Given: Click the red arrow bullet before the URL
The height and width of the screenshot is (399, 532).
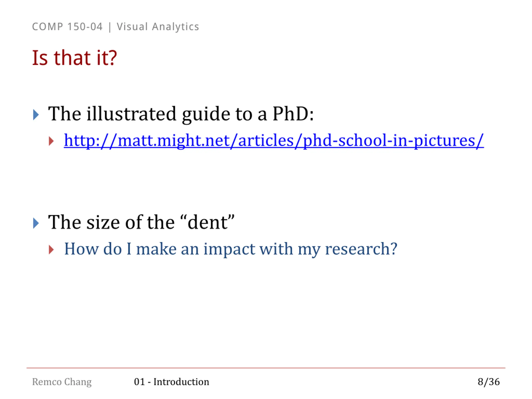Looking at the screenshot, I should [51, 141].
